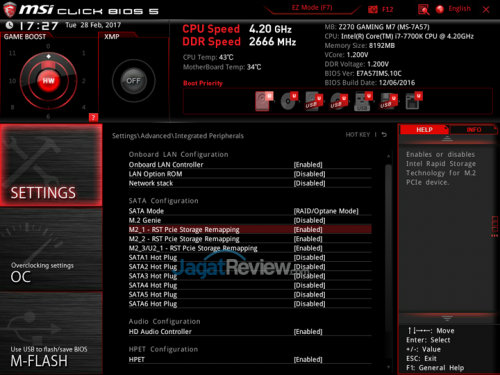Click the DDR Speed 2666 MHz readout

pos(239,42)
